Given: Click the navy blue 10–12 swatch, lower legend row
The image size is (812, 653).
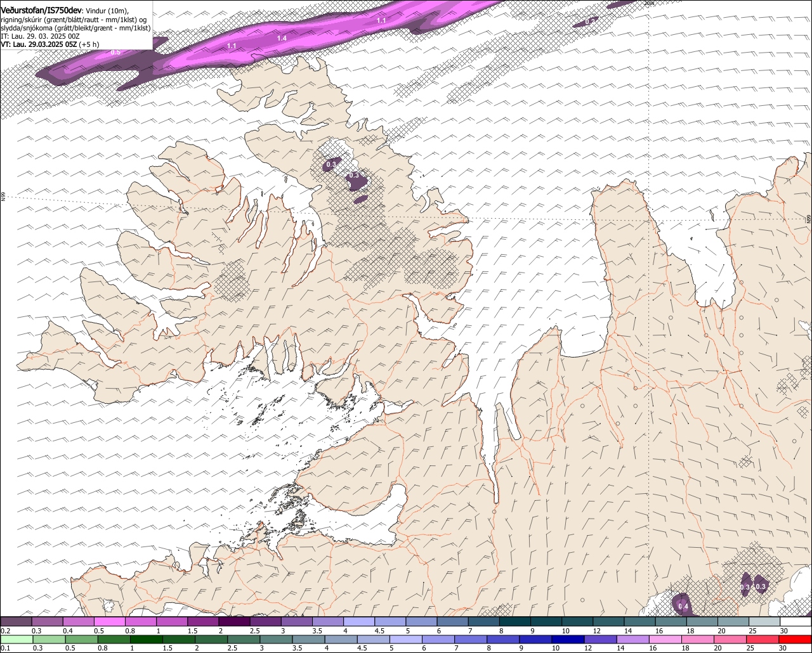Looking at the screenshot, I should pos(566,639).
